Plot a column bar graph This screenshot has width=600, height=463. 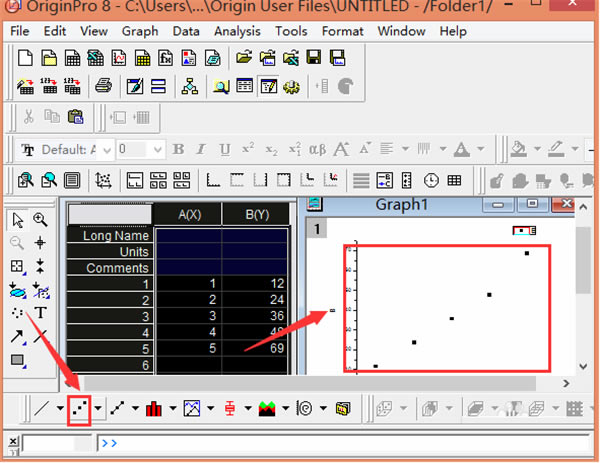pyautogui.click(x=154, y=409)
